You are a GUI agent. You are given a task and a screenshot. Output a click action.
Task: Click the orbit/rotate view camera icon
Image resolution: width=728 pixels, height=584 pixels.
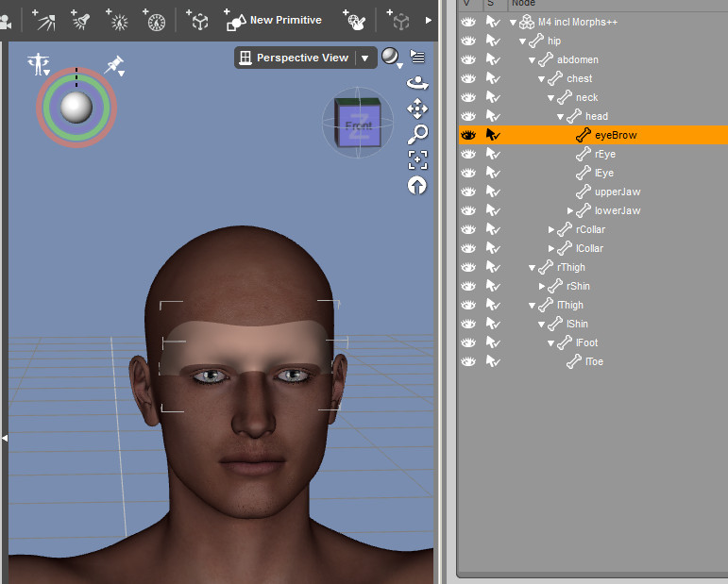point(417,83)
